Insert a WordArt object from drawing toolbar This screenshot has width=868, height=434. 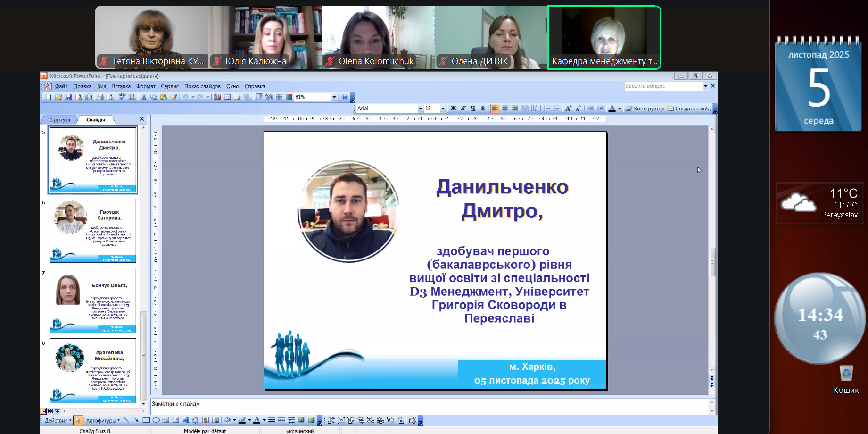coord(185,420)
